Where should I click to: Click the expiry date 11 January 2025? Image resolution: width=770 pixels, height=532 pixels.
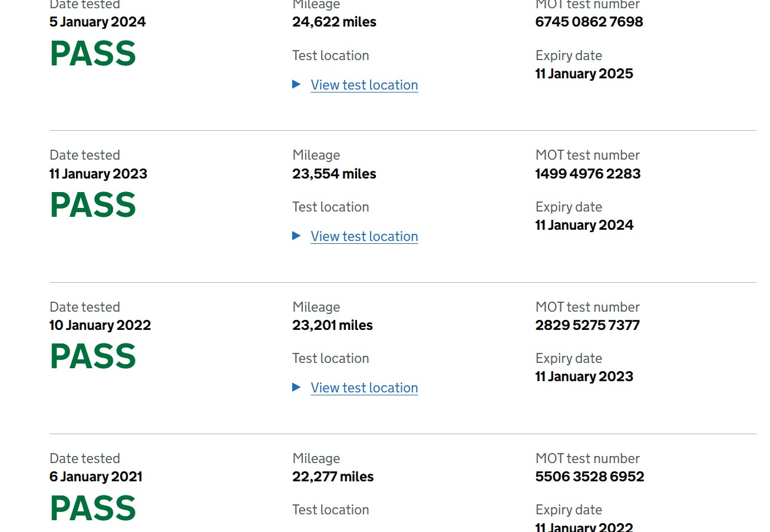click(x=584, y=74)
